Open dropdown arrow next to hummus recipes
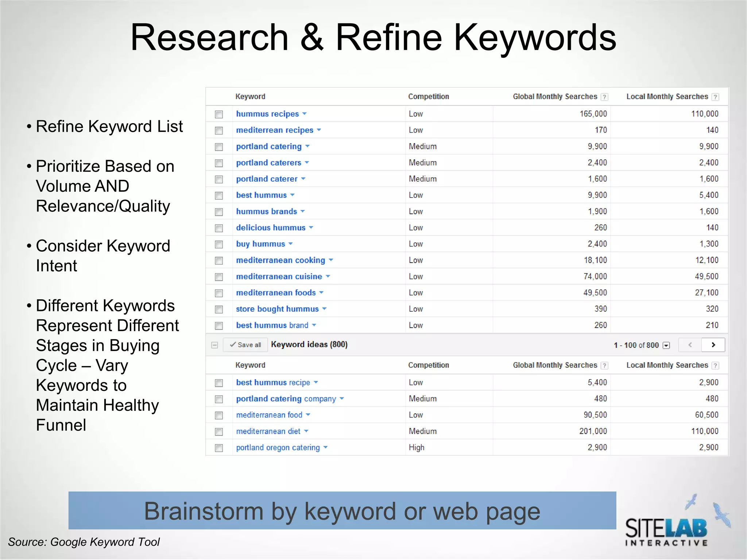The image size is (747, 560). (x=305, y=114)
